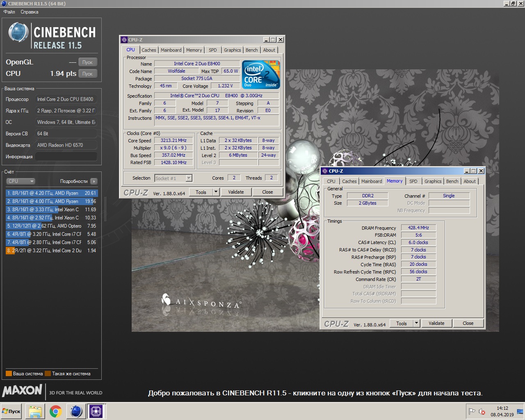Viewport: 525px width, 420px height.
Task: Open Cinebench taskbar icon
Action: [76, 411]
